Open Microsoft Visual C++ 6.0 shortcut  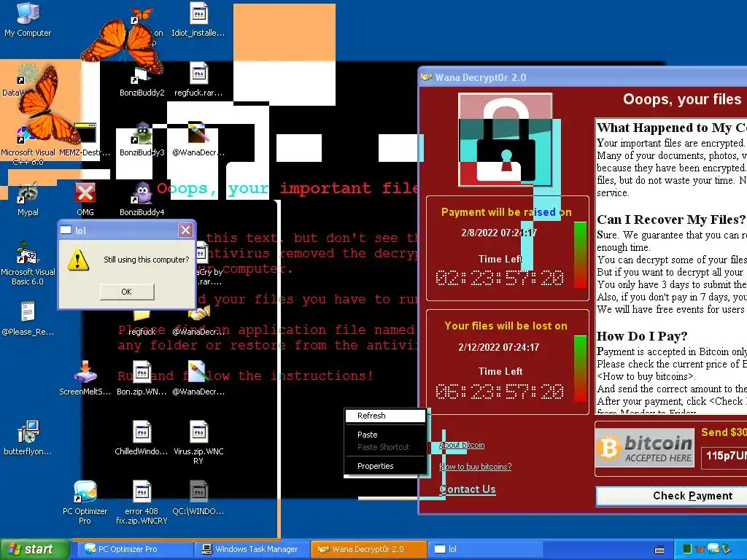(x=28, y=147)
